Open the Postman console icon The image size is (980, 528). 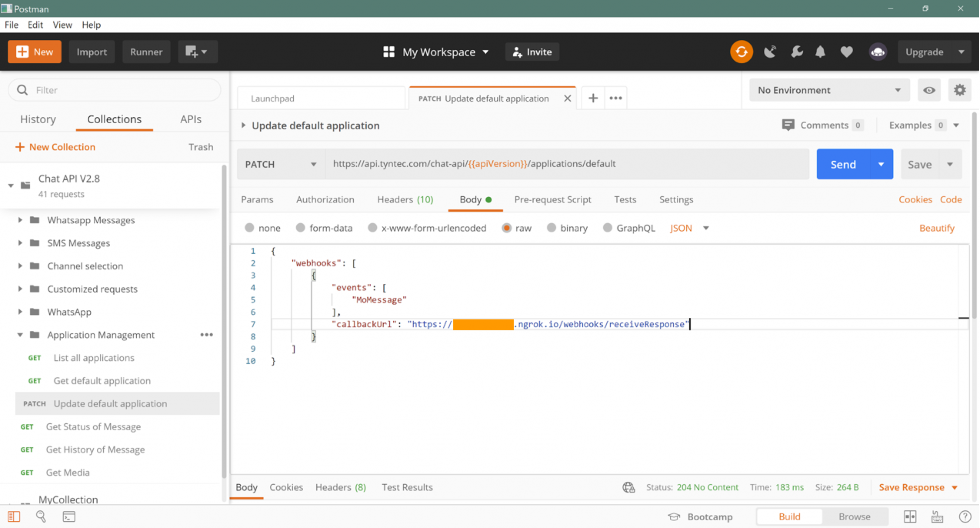click(x=69, y=517)
